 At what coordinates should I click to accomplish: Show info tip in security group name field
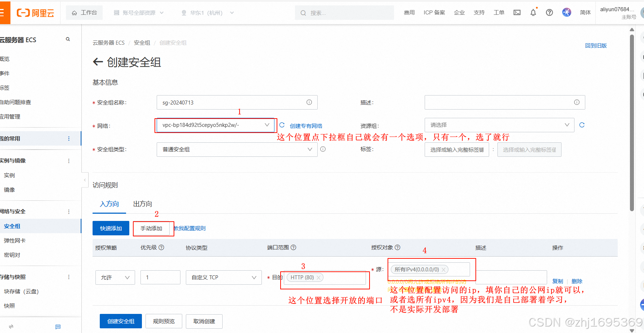(309, 102)
